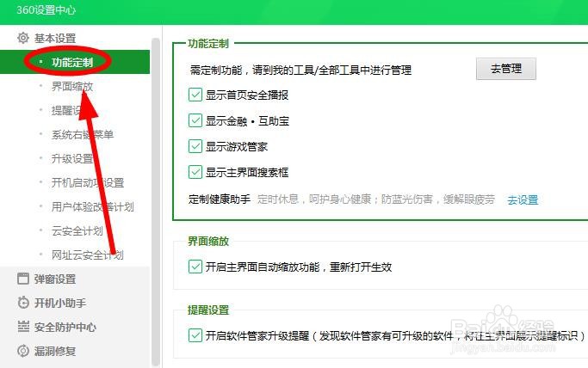
Task: Click the green 功能定制 group heading
Action: pos(208,44)
